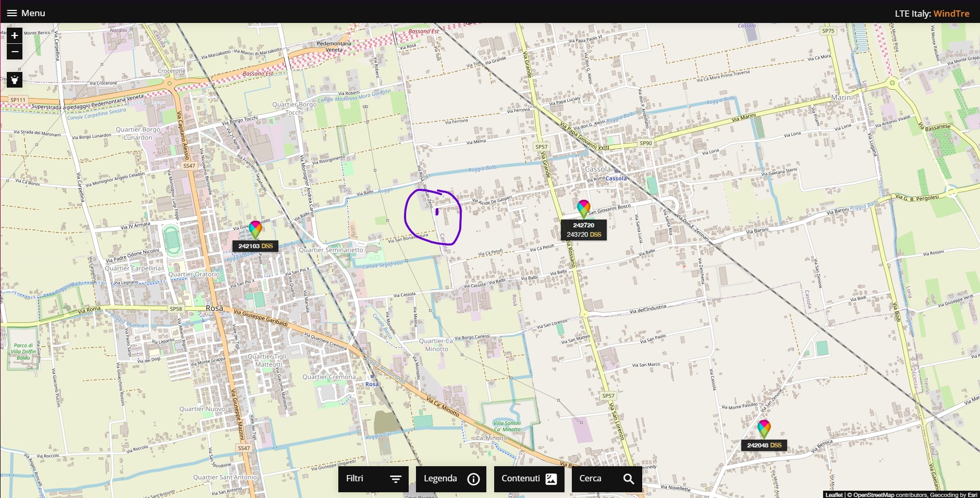Viewport: 980px width, 498px height.
Task: Click the tower pin above 242103
Action: [255, 229]
